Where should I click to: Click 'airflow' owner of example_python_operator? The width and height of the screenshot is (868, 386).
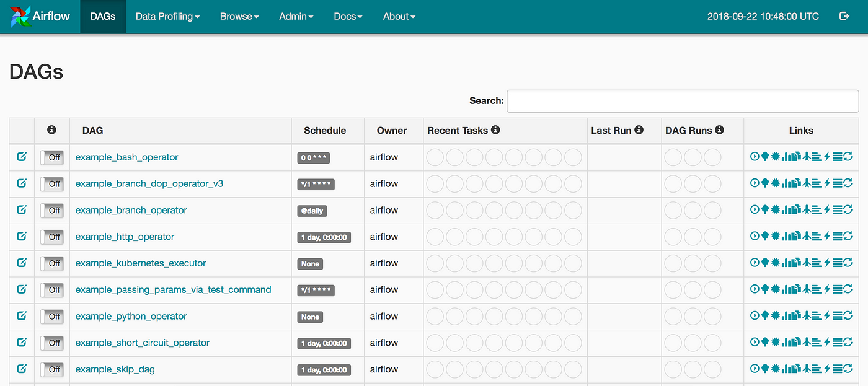(384, 316)
